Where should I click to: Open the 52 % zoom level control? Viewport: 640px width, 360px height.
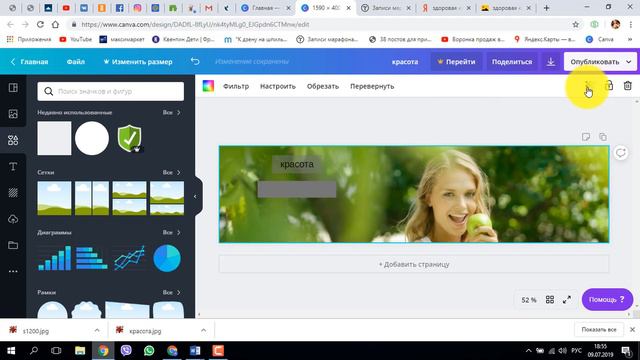[529, 300]
